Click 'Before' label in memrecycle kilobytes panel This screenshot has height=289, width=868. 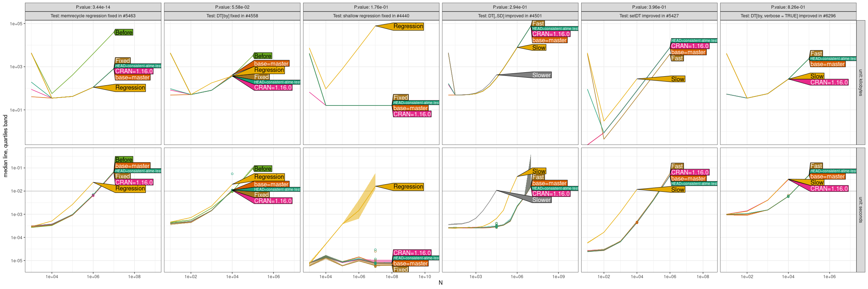click(x=124, y=33)
